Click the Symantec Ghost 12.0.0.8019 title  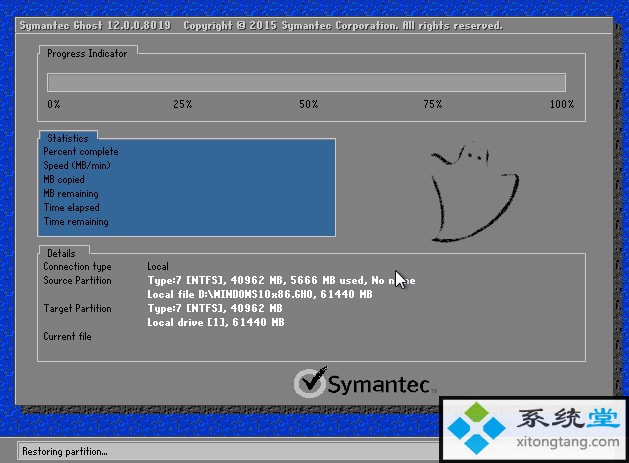point(95,26)
